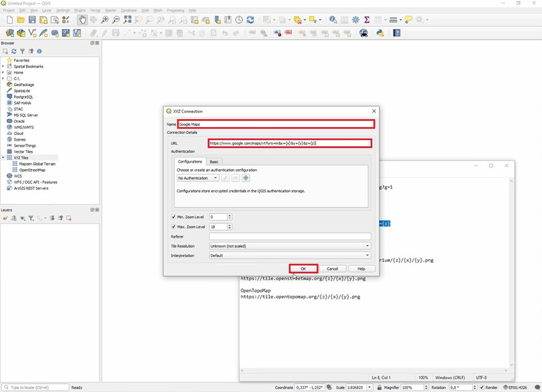This screenshot has width=542, height=392.
Task: Click the purple Statistical Summary sigma icon
Action: (x=367, y=20)
